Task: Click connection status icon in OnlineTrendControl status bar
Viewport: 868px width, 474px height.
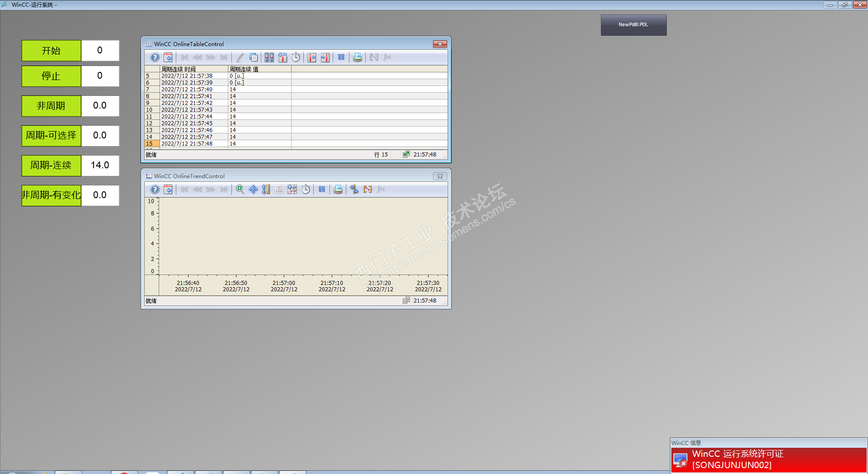Action: (406, 301)
